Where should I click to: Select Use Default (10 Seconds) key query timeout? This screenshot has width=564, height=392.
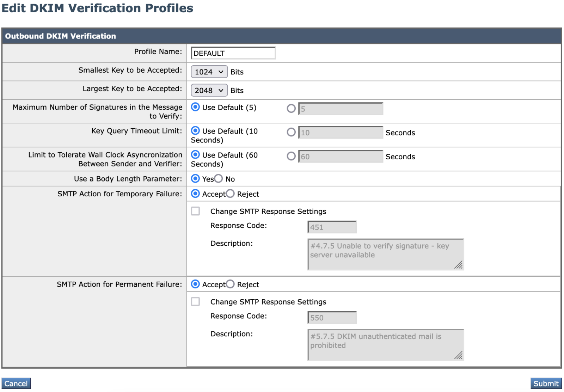coord(195,131)
